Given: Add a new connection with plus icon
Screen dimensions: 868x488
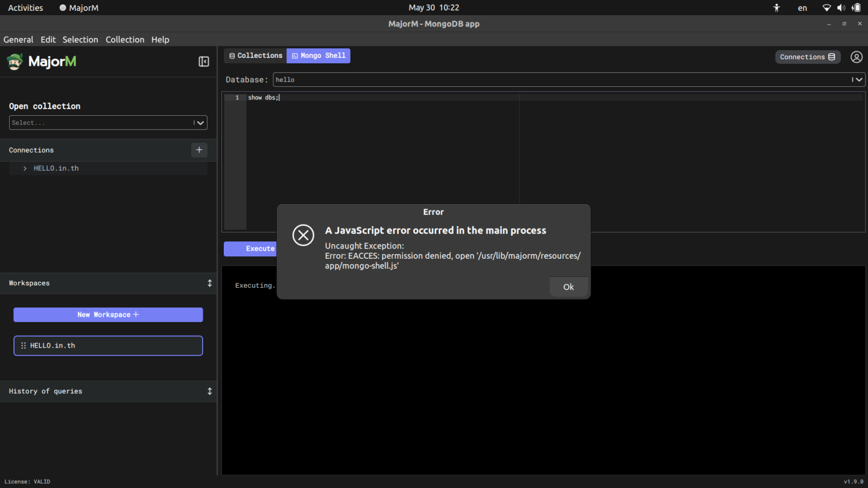Looking at the screenshot, I should (199, 150).
